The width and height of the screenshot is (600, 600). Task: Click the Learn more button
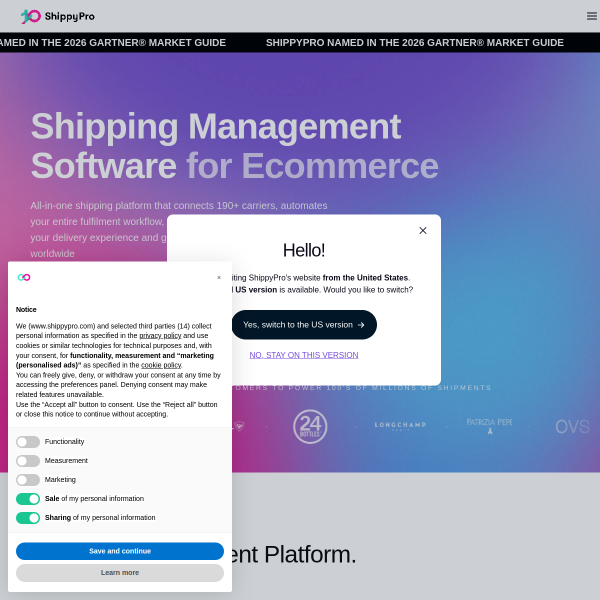click(120, 573)
